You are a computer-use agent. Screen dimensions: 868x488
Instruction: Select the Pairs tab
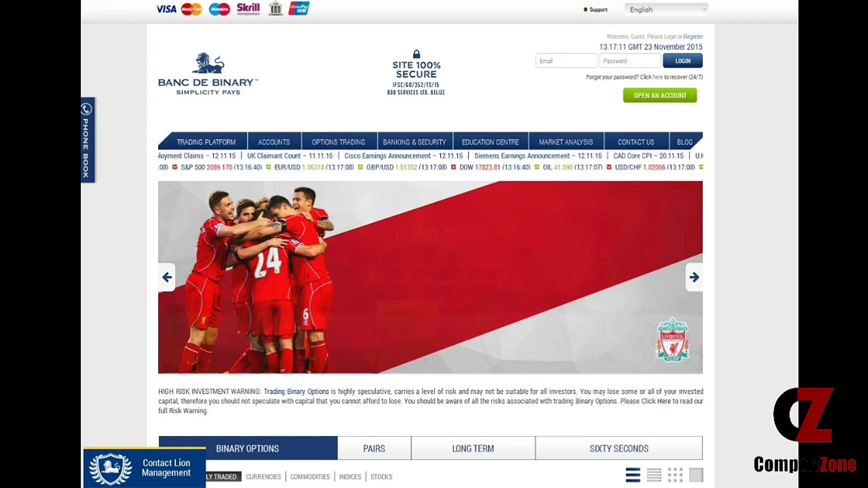pyautogui.click(x=374, y=448)
